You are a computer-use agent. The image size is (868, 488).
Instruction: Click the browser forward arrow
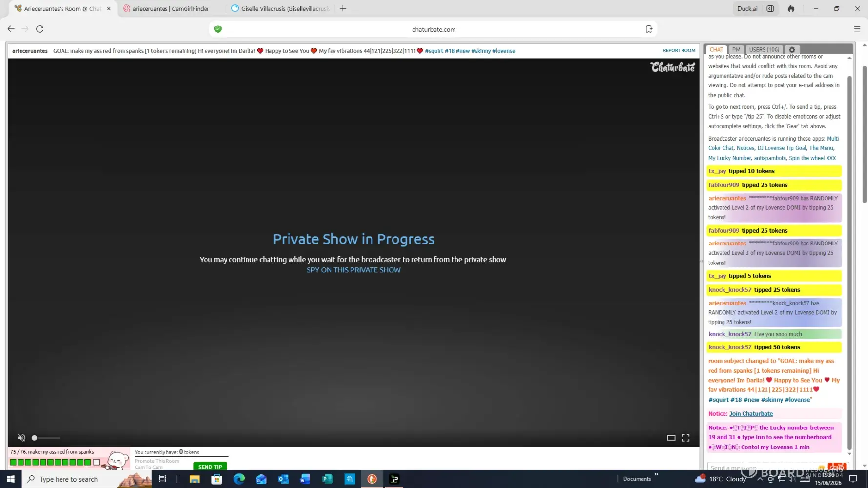(25, 29)
